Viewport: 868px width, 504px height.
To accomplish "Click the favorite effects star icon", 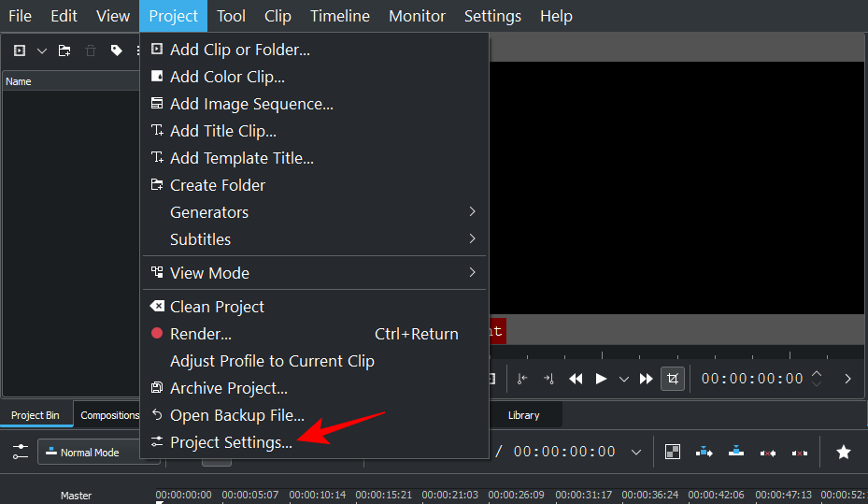I will pos(843,452).
